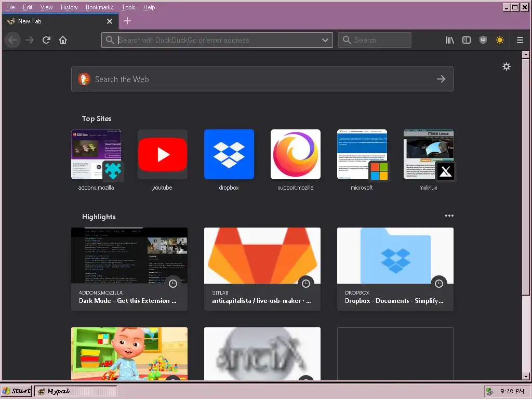This screenshot has height=399, width=532.
Task: Open the Tools menu
Action: click(128, 7)
